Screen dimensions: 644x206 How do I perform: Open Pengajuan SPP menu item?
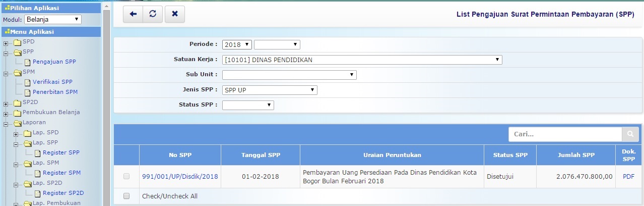tap(54, 62)
